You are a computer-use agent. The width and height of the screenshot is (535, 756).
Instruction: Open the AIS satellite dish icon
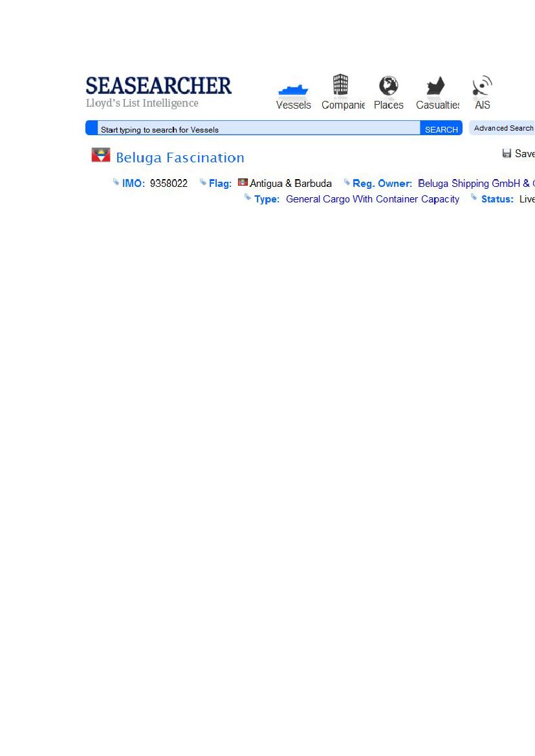[x=482, y=86]
